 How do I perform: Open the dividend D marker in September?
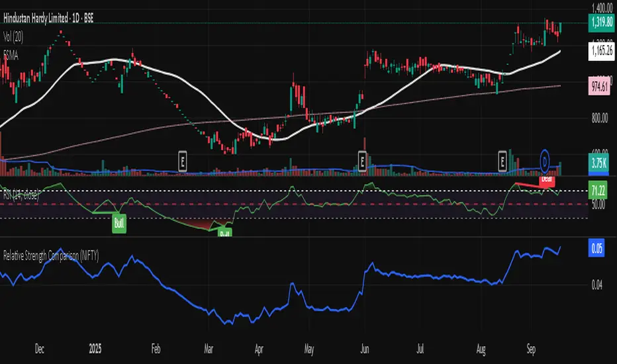(545, 161)
